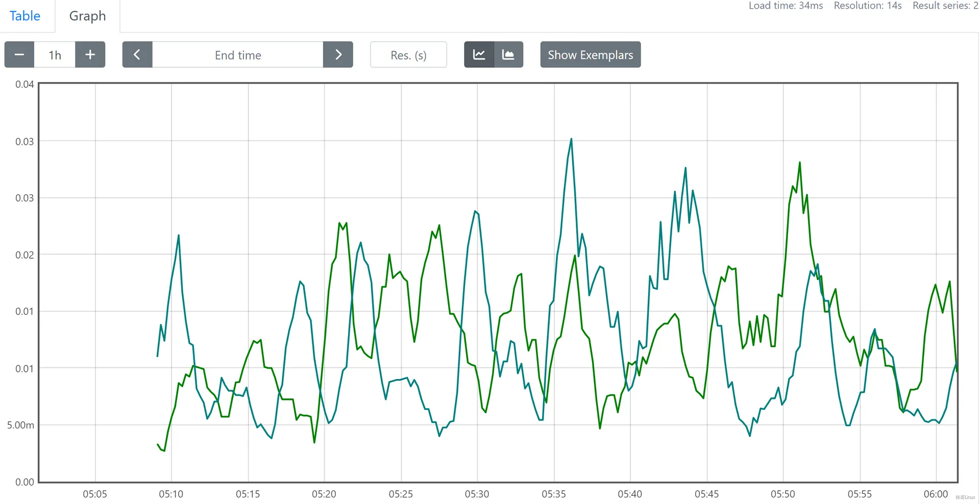Select the Graph tab
This screenshot has width=980, height=504.
87,16
